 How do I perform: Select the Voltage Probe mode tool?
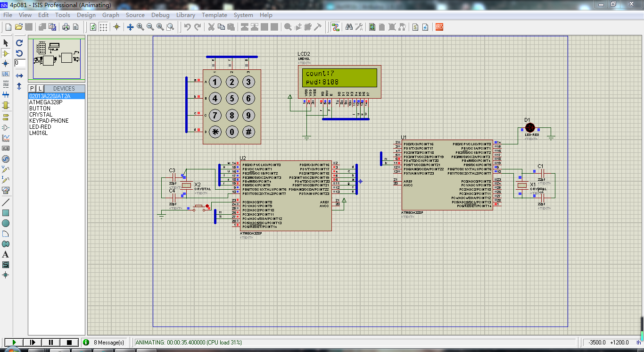click(6, 169)
